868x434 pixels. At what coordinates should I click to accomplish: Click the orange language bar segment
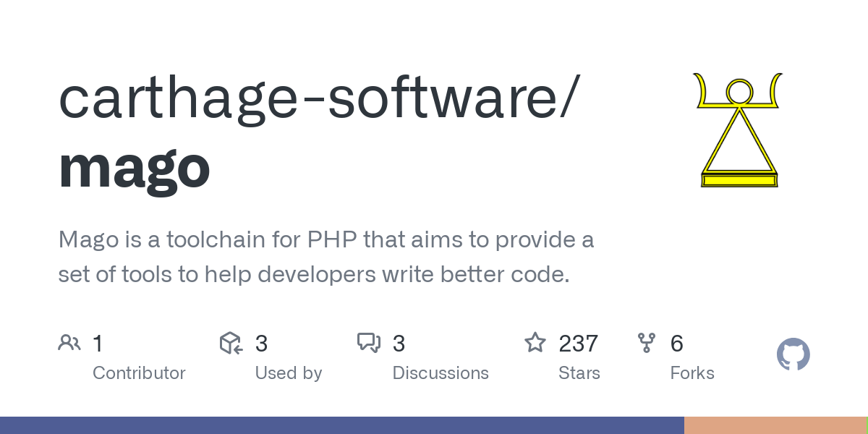(x=774, y=425)
